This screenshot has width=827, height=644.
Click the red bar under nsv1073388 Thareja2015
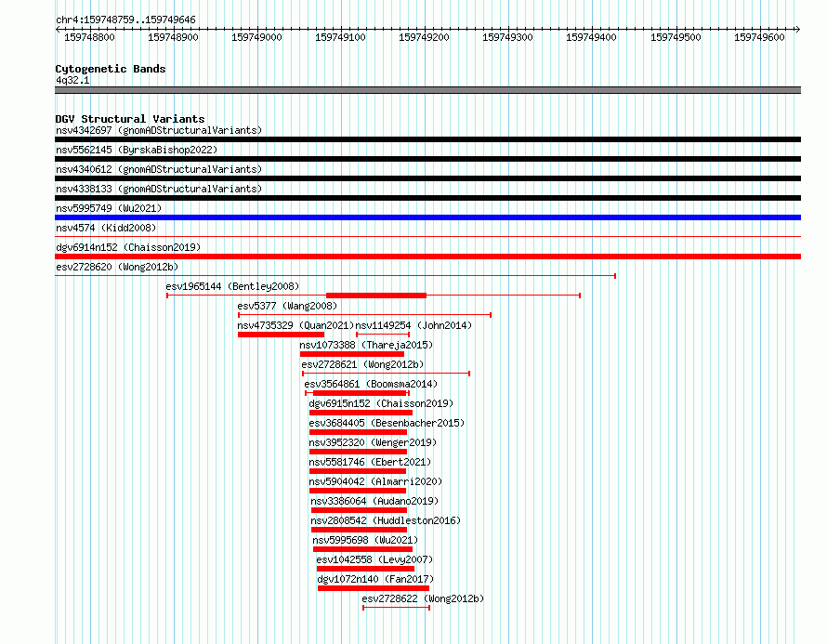point(352,354)
